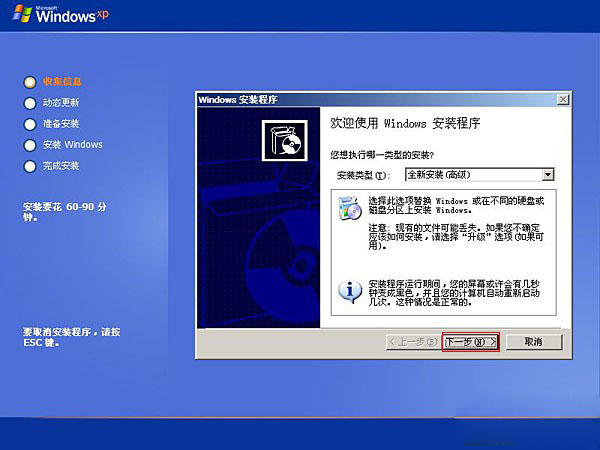Click the 欢迎使用 Windows 安装程序 heading
This screenshot has height=450, width=600.
coord(405,123)
